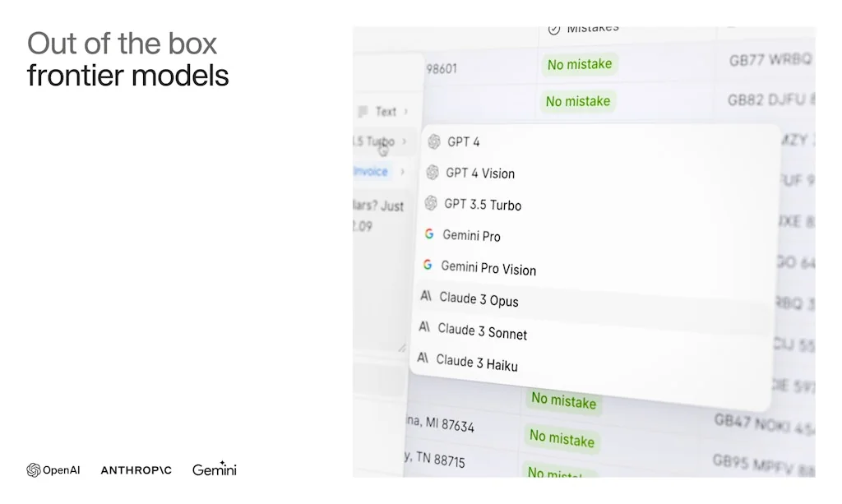Select Claude 3 Sonnet from the model menu
842x504 pixels.
pos(483,331)
